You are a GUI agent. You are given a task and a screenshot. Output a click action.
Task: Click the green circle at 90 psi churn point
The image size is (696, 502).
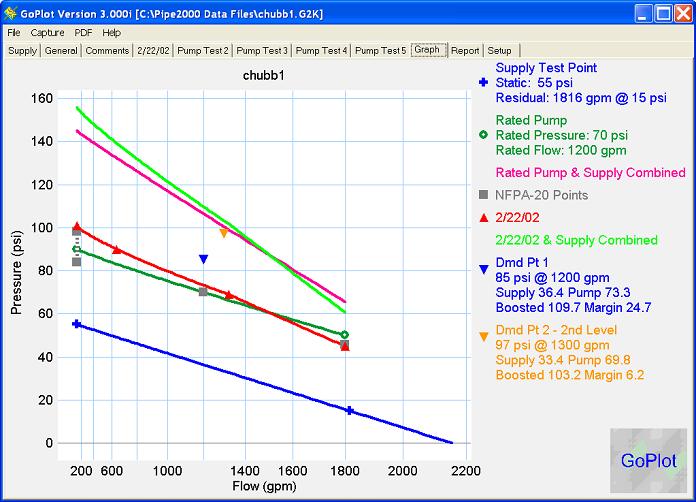point(76,249)
